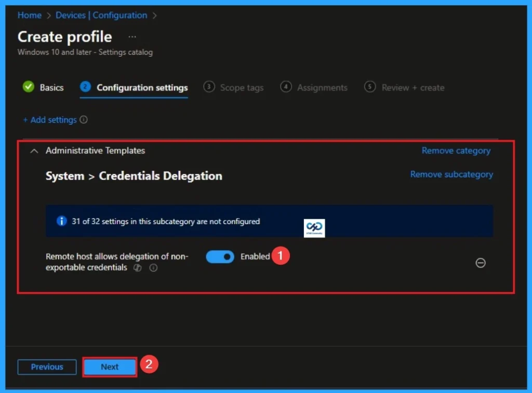The height and width of the screenshot is (393, 532).
Task: Toggle the Enabled switch to Disabled
Action: [219, 256]
